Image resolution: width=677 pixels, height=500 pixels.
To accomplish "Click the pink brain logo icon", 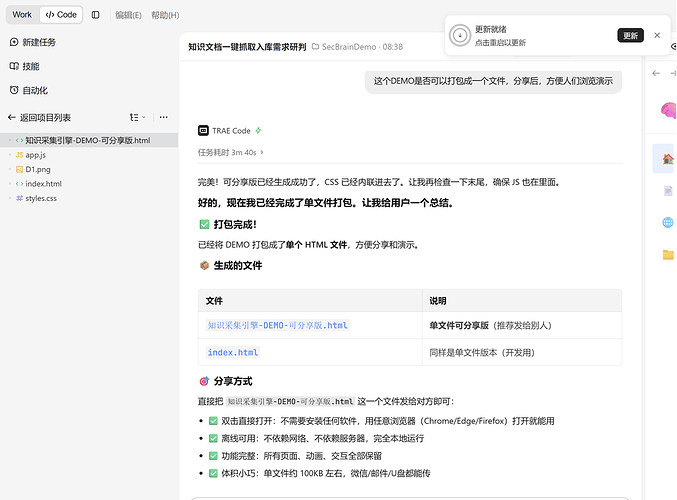I will (668, 110).
